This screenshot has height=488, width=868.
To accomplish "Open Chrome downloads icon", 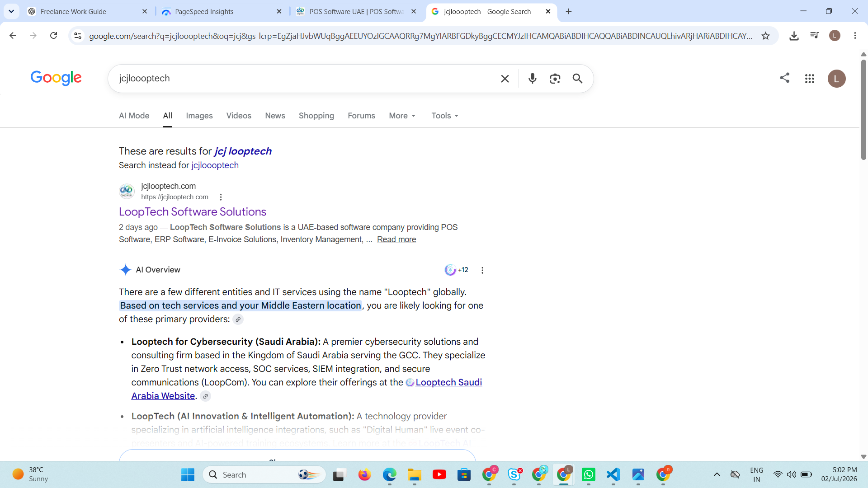I will coord(794,36).
